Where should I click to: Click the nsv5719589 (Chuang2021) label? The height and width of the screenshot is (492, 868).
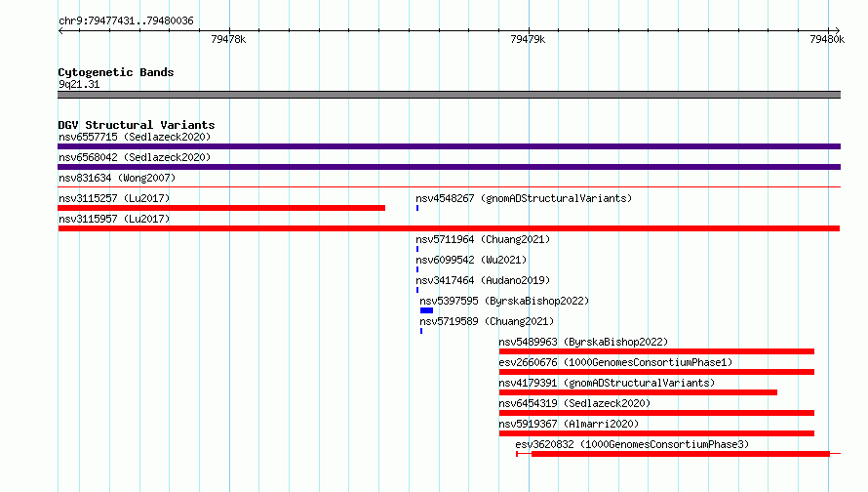487,321
